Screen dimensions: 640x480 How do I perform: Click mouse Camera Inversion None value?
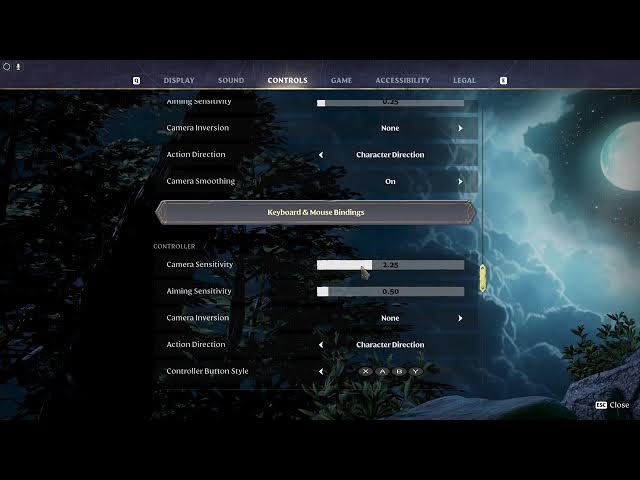point(390,128)
